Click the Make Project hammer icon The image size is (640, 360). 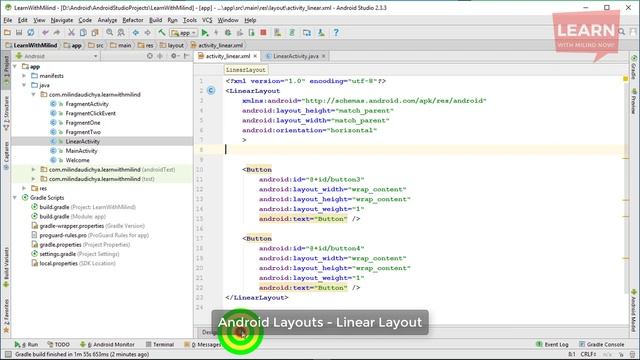pos(162,33)
